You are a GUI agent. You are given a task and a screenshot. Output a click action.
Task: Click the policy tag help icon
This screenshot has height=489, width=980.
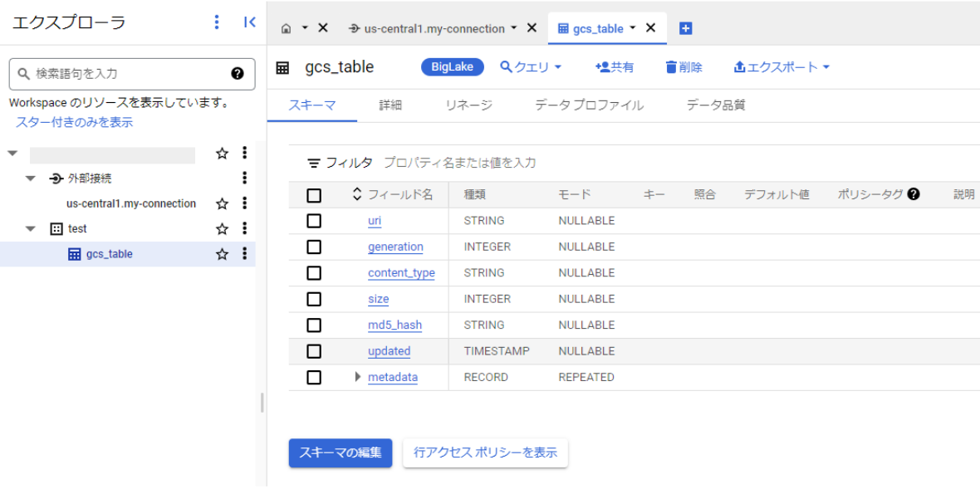point(914,195)
